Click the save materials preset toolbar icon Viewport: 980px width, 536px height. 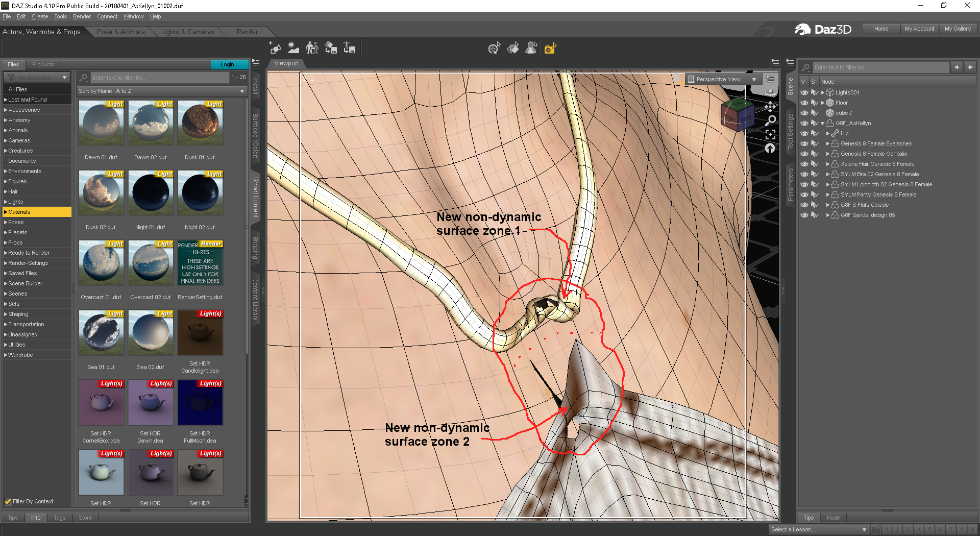(x=331, y=48)
